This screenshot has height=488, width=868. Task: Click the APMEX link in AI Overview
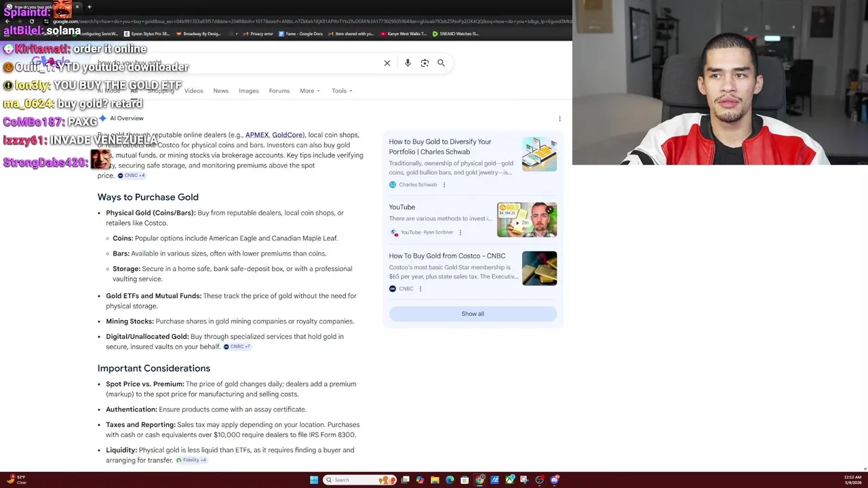point(257,135)
